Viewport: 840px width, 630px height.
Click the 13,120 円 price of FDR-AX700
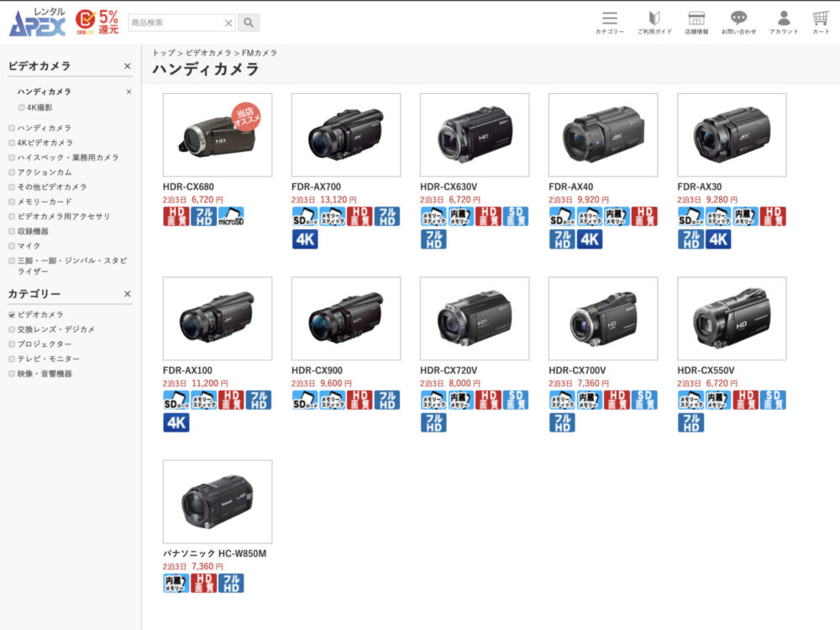pos(338,200)
